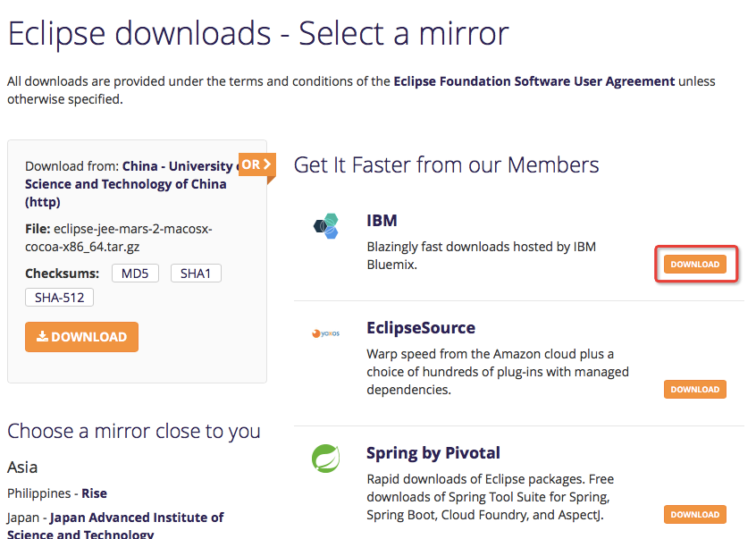
Task: Select Japan Advanced Institute mirror link
Action: (x=136, y=518)
